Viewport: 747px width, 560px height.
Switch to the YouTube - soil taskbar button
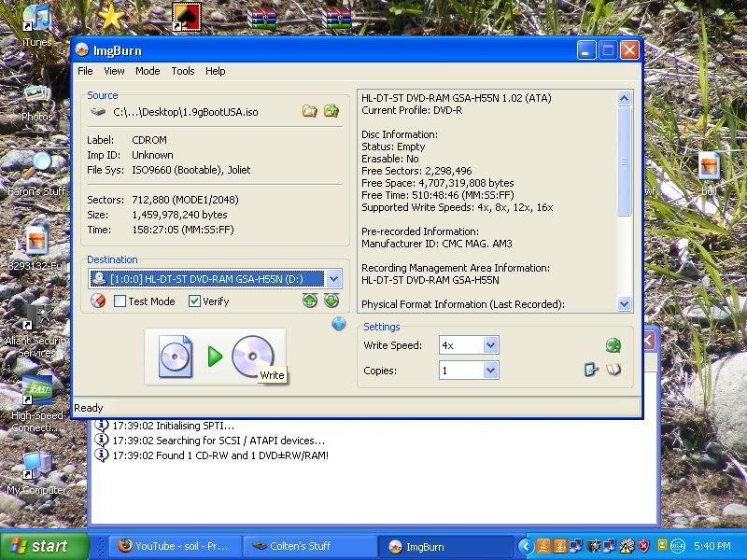tap(175, 546)
